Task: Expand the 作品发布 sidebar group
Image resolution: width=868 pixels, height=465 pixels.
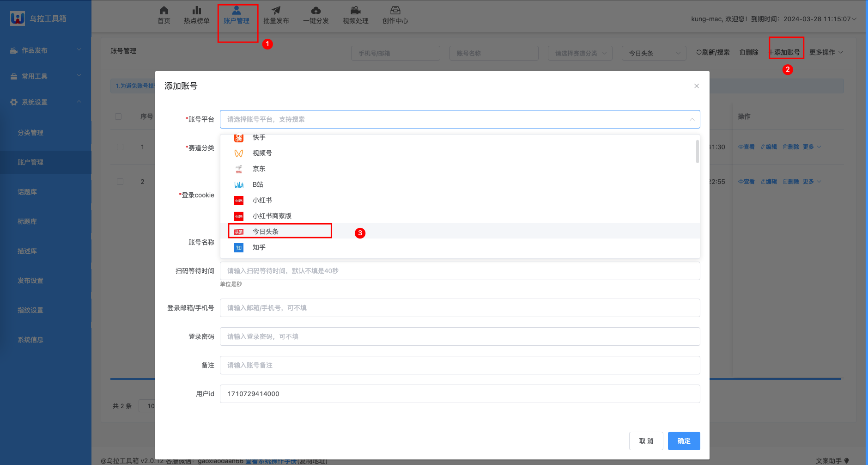Action: [x=46, y=50]
